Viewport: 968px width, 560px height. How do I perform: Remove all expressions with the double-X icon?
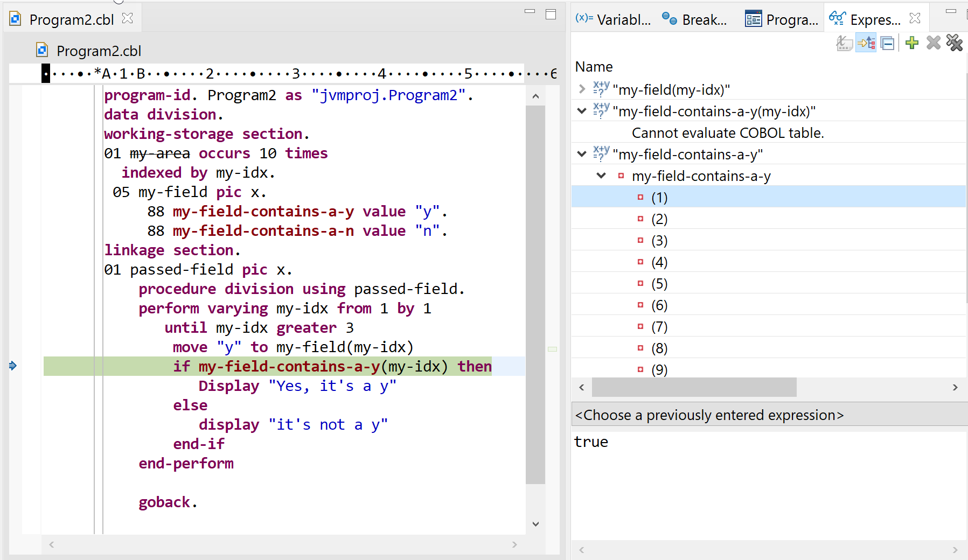pyautogui.click(x=954, y=43)
